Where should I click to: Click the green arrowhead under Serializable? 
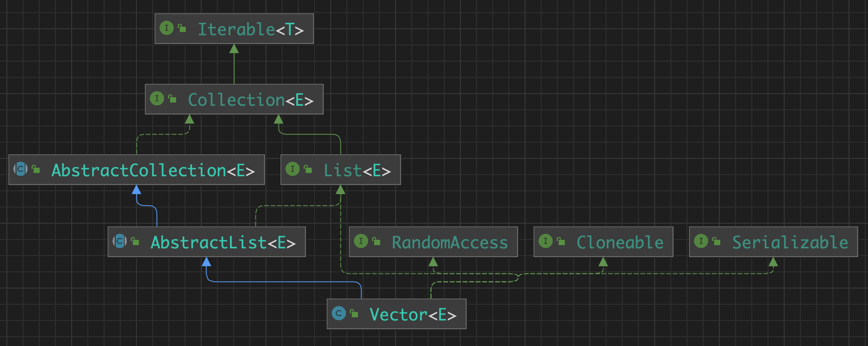click(x=773, y=262)
